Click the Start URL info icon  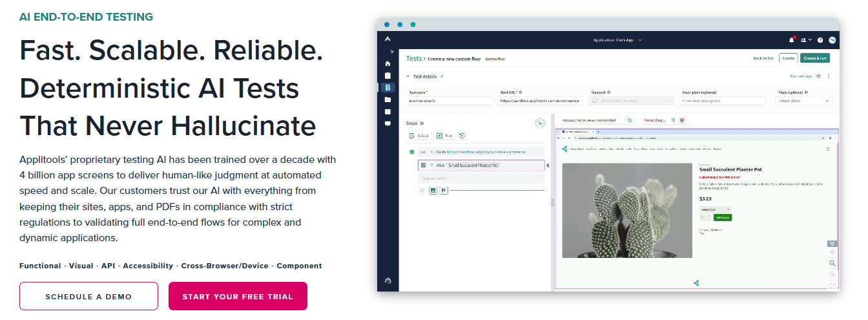click(520, 92)
